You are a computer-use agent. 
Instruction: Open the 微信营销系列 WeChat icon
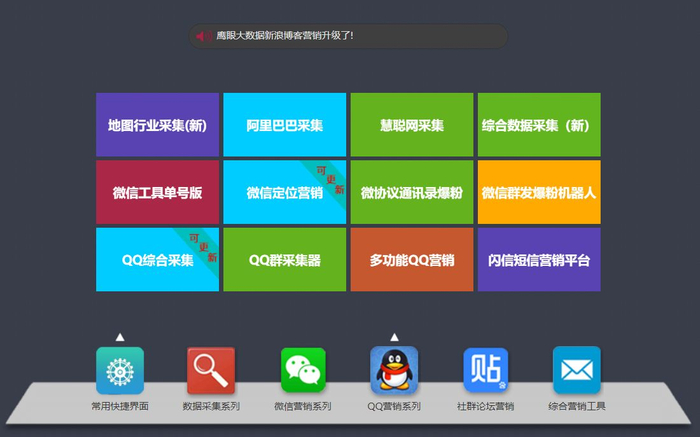[303, 370]
